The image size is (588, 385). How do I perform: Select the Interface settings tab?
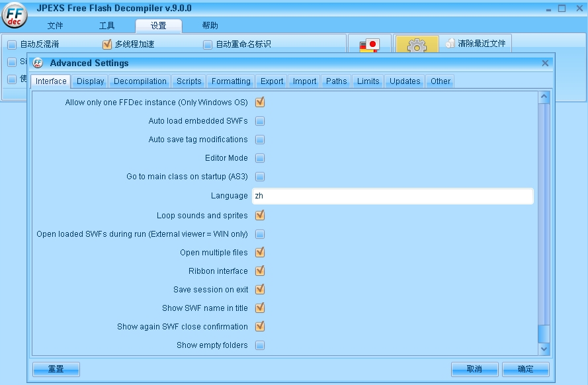(x=51, y=81)
